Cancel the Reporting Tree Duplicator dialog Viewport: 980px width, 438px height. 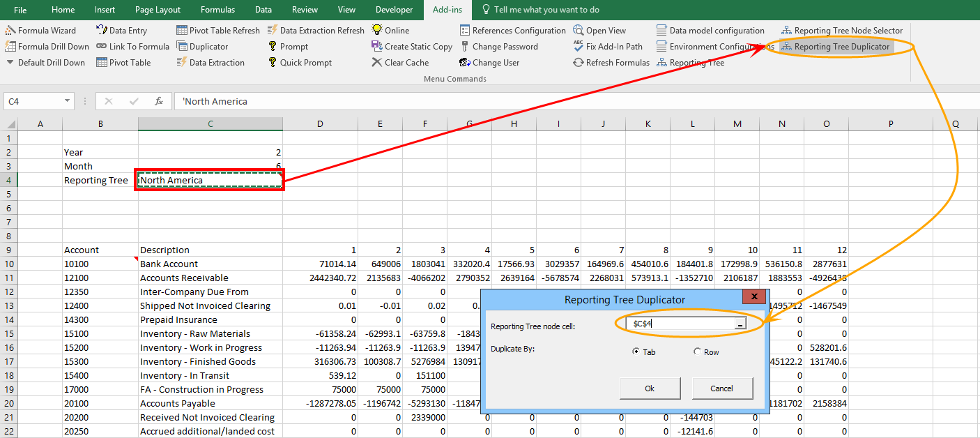point(722,388)
